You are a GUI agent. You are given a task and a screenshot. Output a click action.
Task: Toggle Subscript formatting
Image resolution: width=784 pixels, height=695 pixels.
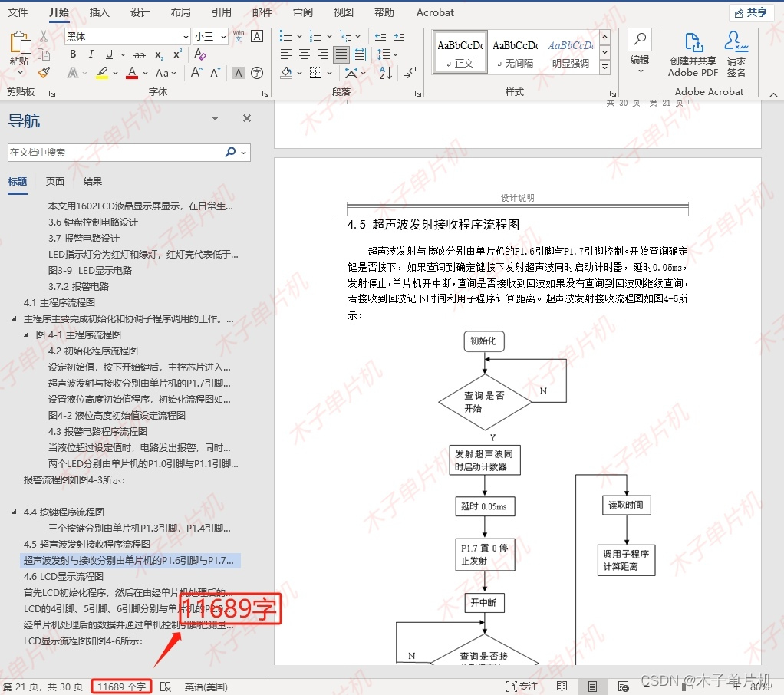(159, 54)
